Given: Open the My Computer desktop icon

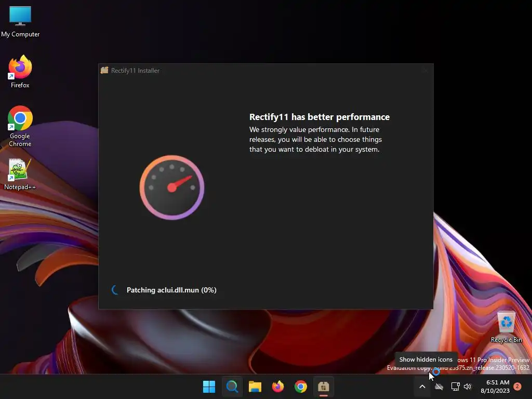Looking at the screenshot, I should click(x=20, y=21).
